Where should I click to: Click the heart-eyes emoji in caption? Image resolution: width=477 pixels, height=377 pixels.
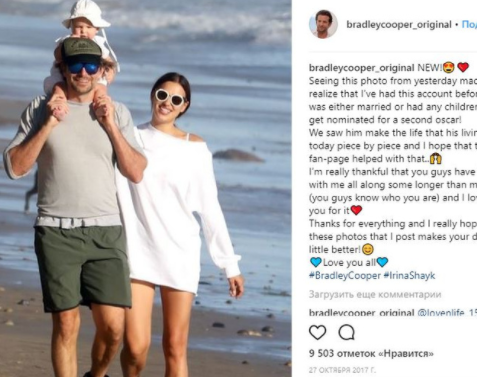(x=449, y=67)
